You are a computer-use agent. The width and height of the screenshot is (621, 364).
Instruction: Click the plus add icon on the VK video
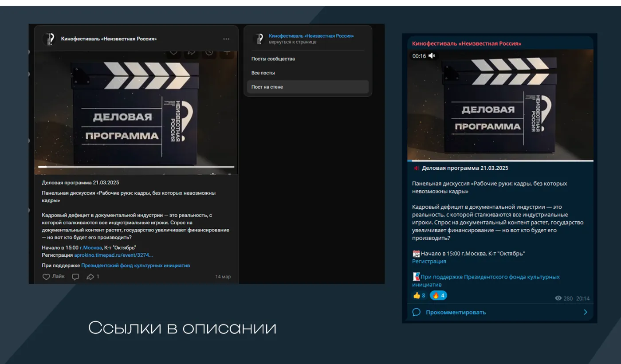click(x=227, y=52)
